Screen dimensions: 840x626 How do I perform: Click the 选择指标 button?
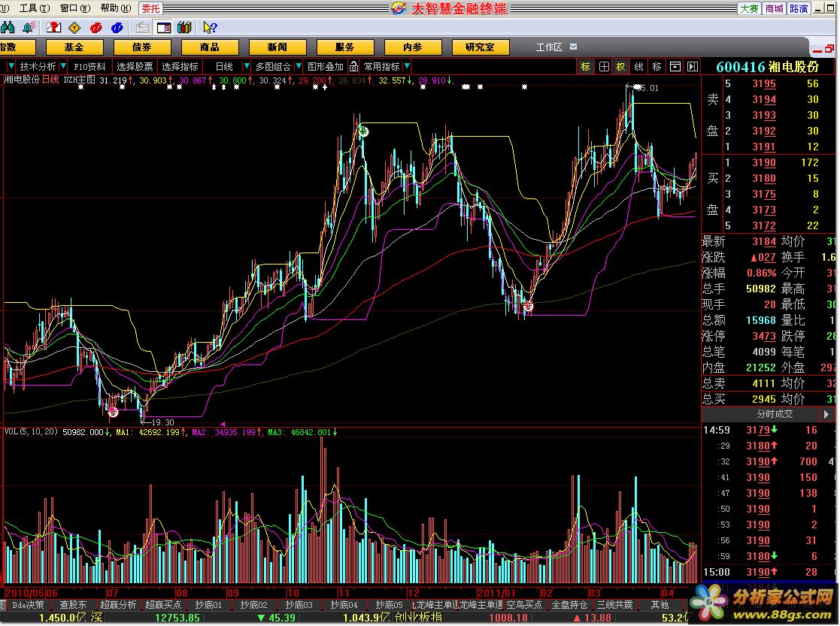tap(180, 66)
